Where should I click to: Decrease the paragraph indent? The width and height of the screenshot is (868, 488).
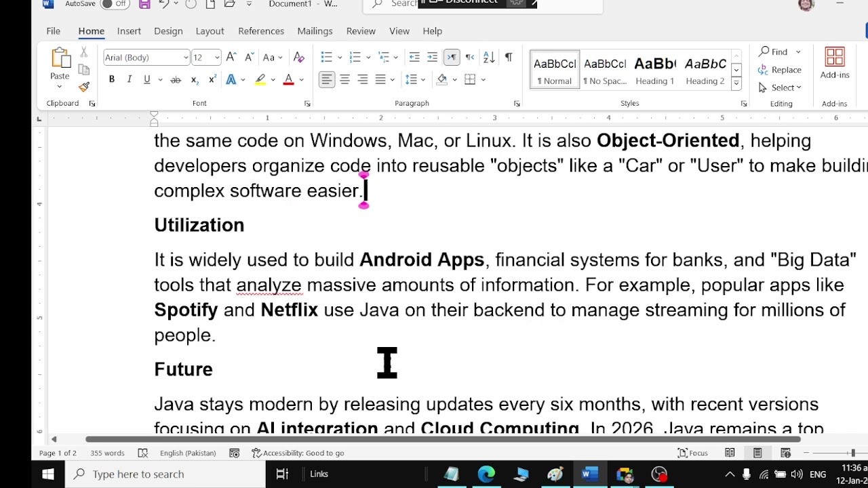(414, 58)
